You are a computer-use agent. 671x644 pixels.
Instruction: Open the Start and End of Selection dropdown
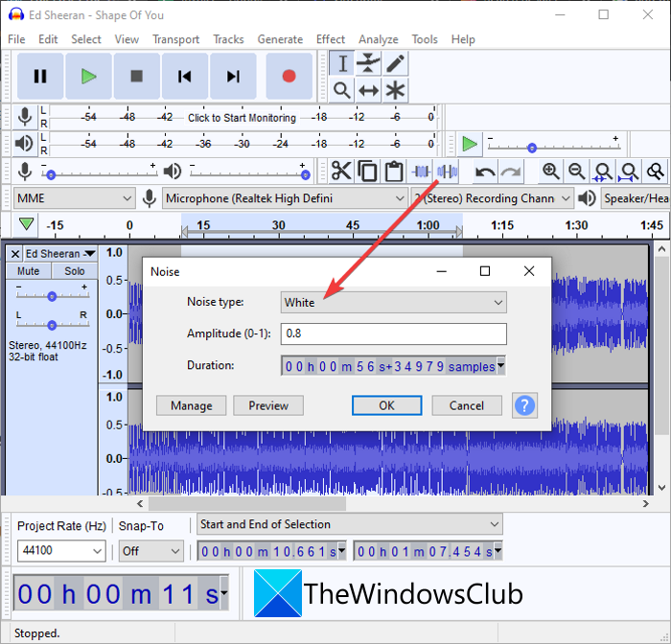[350, 524]
